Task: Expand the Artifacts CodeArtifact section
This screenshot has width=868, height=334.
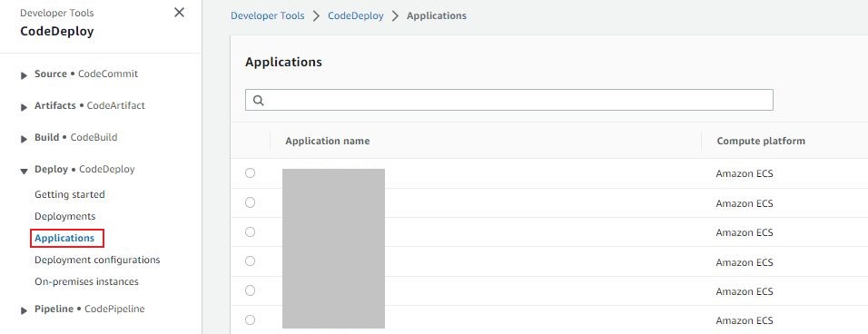Action: click(x=24, y=107)
